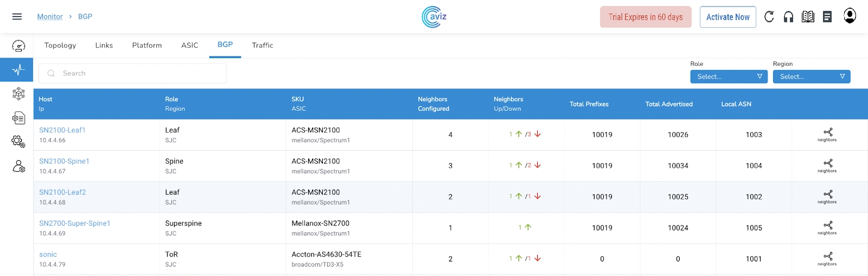Image resolution: width=868 pixels, height=276 pixels.
Task: Switch to the Topology tab
Action: 60,46
